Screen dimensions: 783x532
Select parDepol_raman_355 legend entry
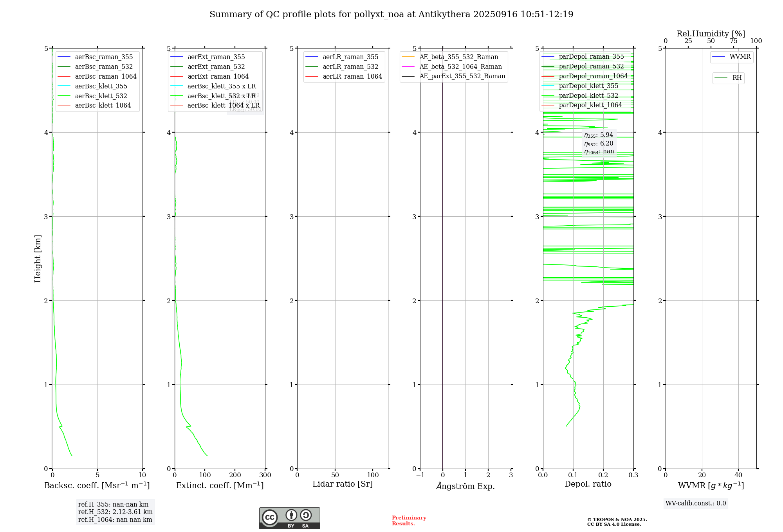click(583, 57)
